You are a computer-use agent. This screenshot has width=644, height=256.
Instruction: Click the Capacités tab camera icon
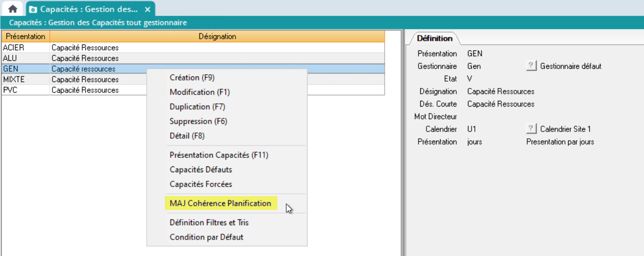point(33,10)
